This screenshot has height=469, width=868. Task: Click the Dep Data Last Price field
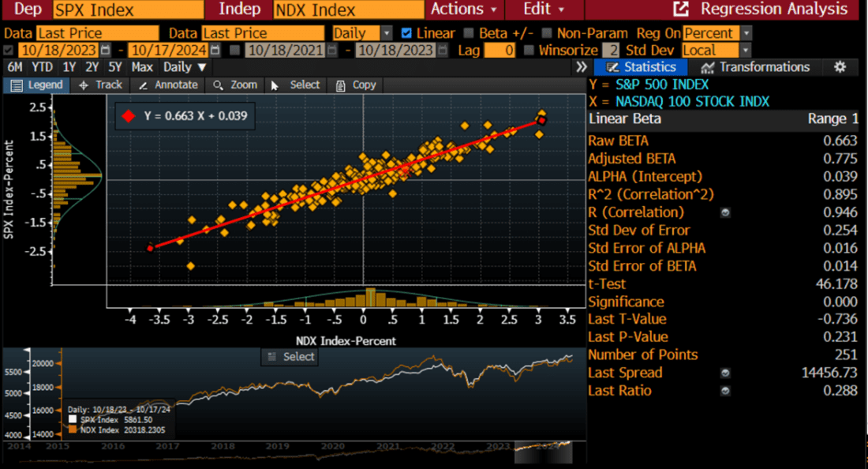coord(97,33)
